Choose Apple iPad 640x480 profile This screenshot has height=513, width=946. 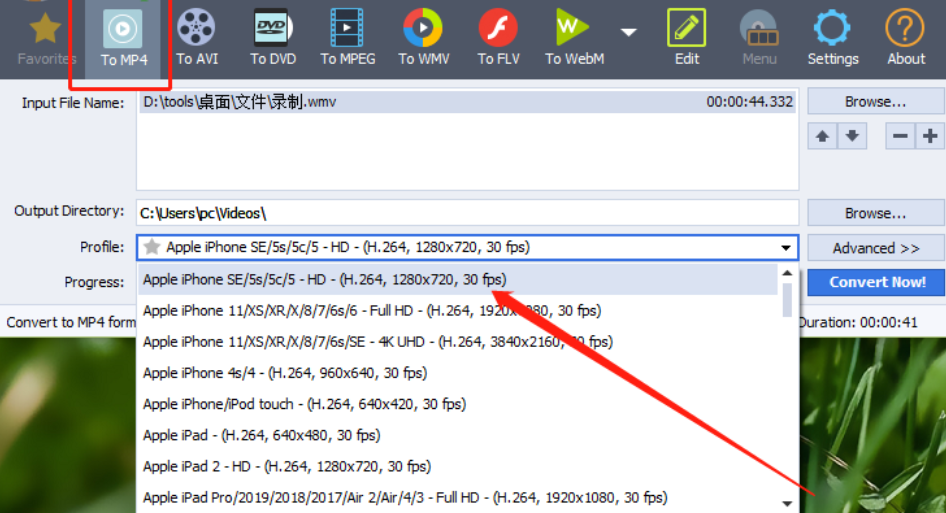pyautogui.click(x=457, y=435)
